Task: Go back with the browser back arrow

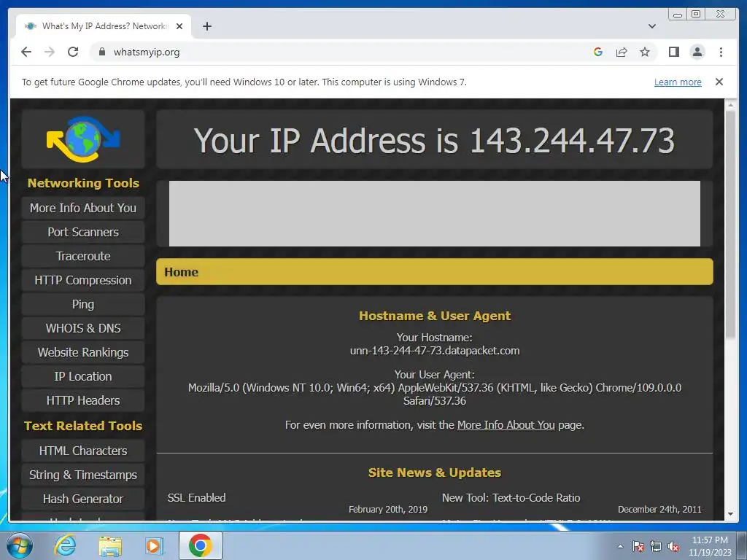Action: tap(26, 52)
